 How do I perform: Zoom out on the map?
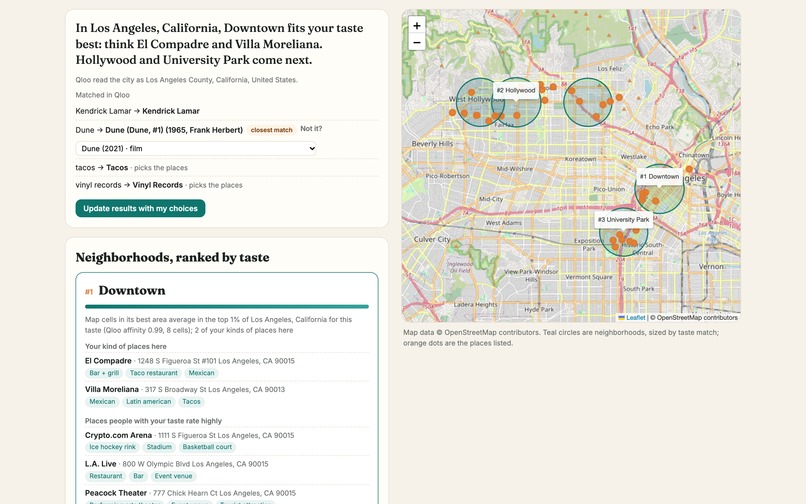point(417,42)
